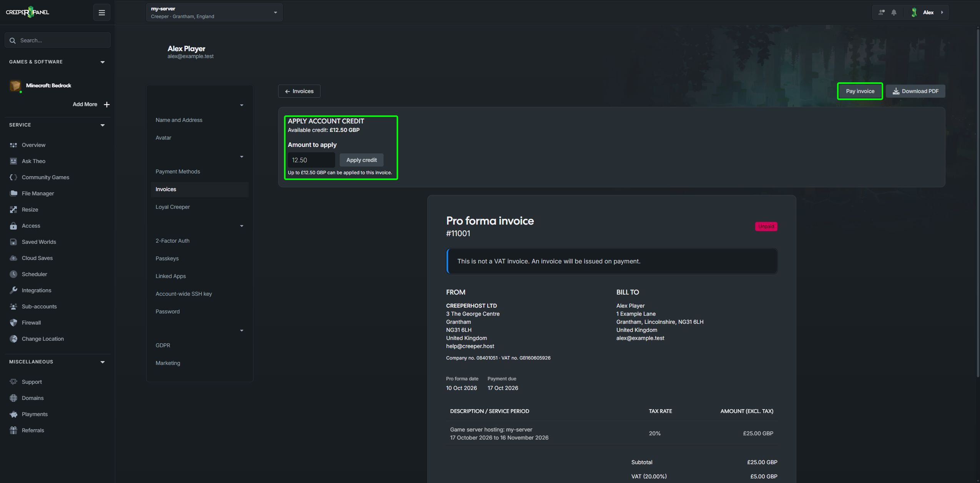Open Passkeys settings
The image size is (980, 483).
tap(200, 258)
